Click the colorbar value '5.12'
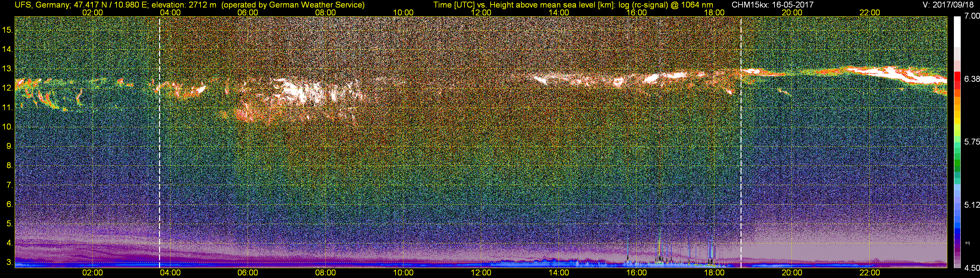The height and width of the screenshot is (278, 980). 972,205
